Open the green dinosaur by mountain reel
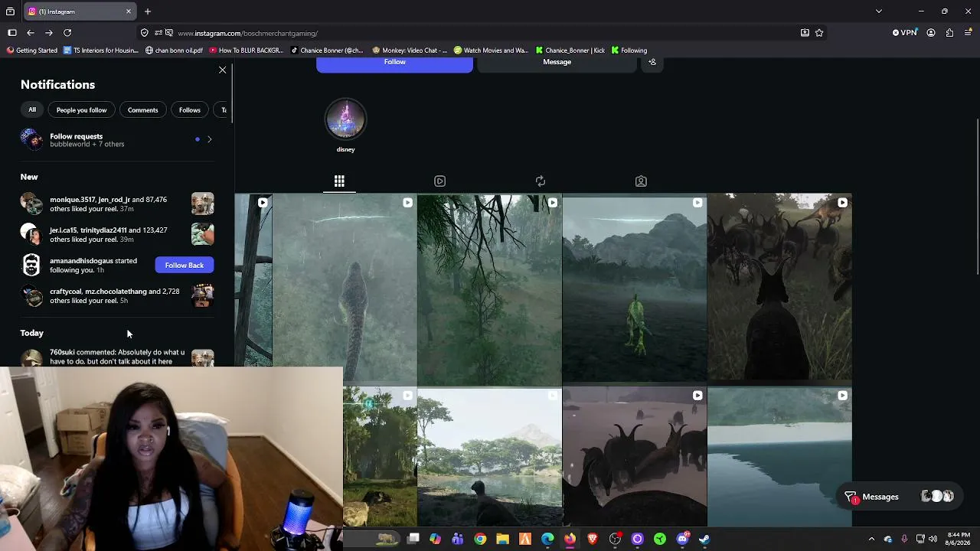 click(635, 289)
